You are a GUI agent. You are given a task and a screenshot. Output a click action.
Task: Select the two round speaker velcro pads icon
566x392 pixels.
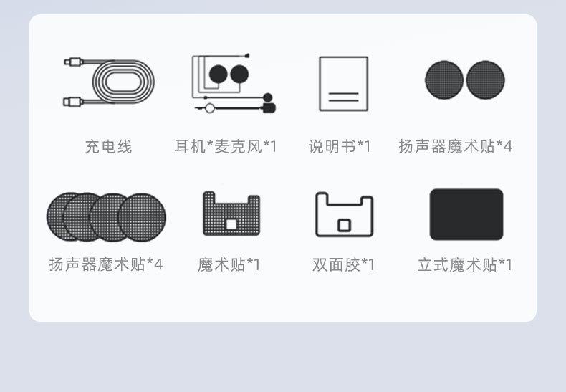[x=465, y=80]
